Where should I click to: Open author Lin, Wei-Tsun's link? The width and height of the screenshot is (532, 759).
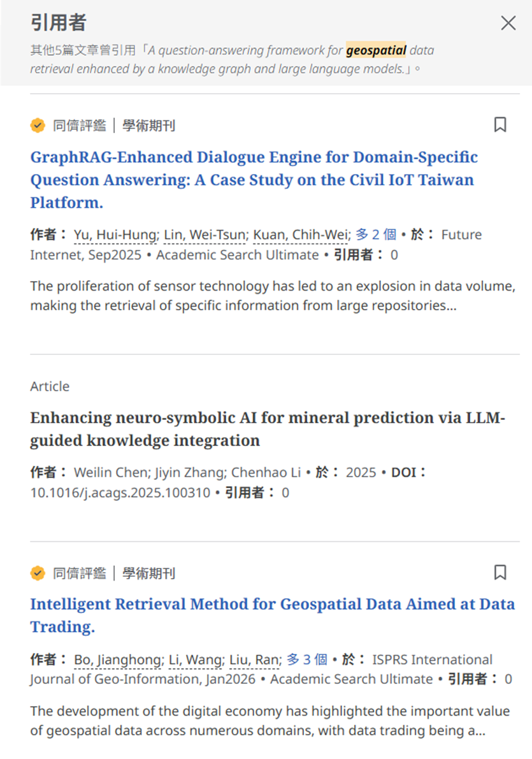[204, 235]
